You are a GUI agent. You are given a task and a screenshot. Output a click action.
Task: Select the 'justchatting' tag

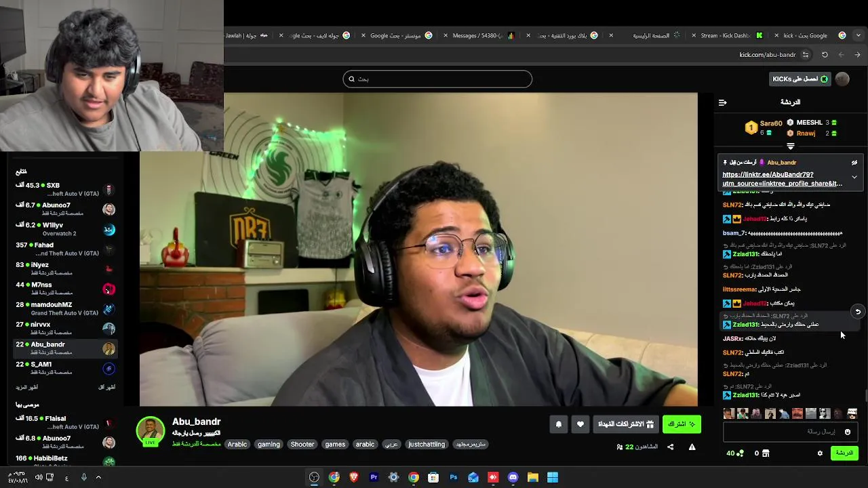[x=427, y=445]
